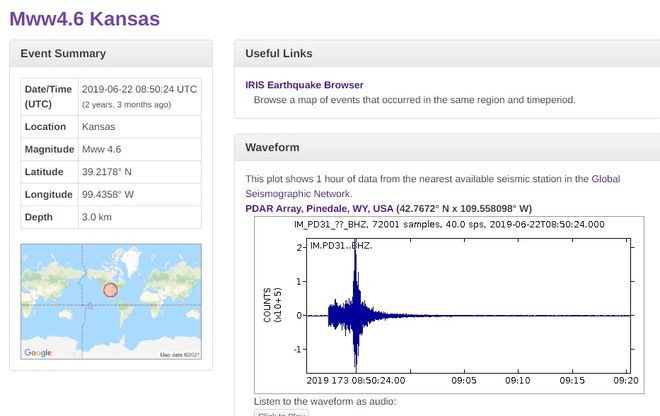Click the IM.PD31..BHZ. trace label
Image resolution: width=660 pixels, height=416 pixels.
pos(341,245)
